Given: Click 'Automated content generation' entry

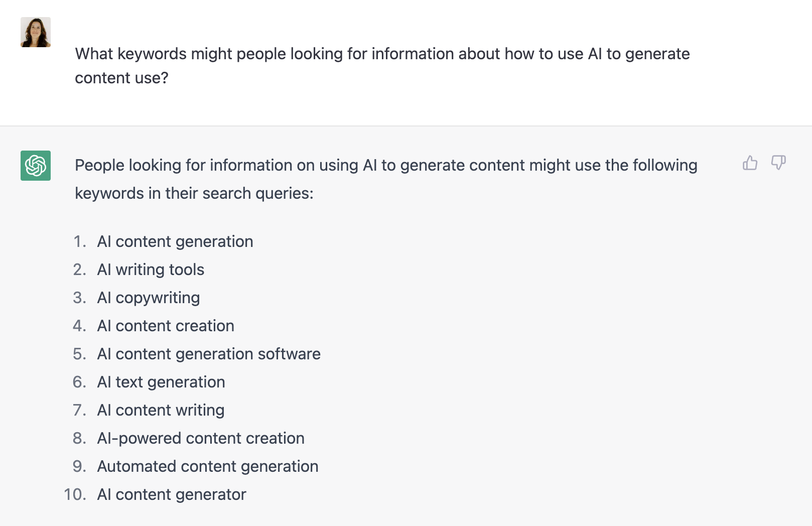Looking at the screenshot, I should 208,466.
